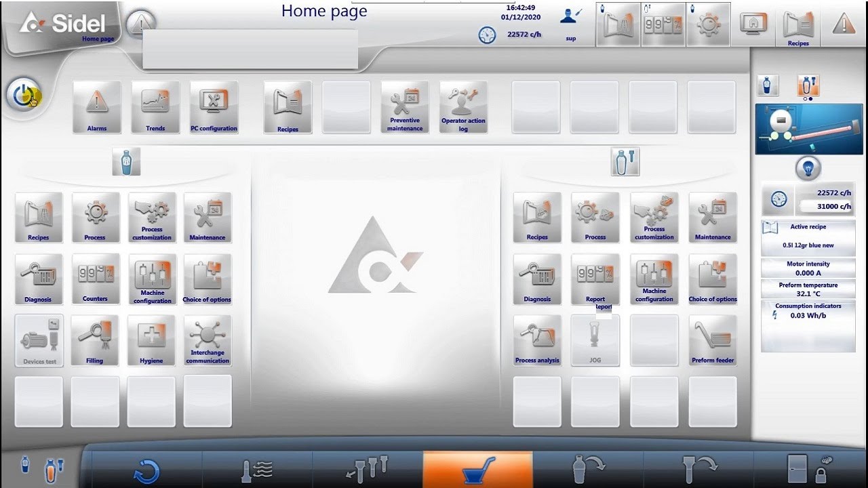Open the recipe folder shortcut beside header counters
868x488 pixels.
618,24
